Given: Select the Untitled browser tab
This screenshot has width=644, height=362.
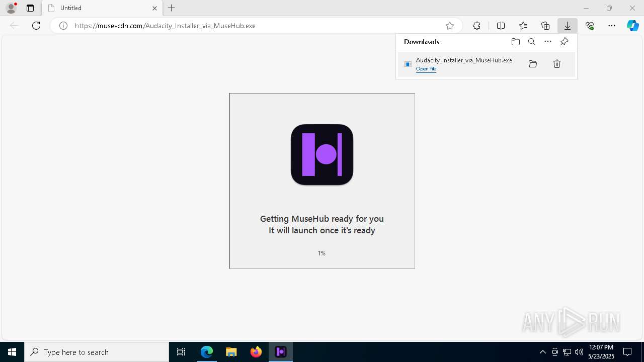Looking at the screenshot, I should pos(102,8).
